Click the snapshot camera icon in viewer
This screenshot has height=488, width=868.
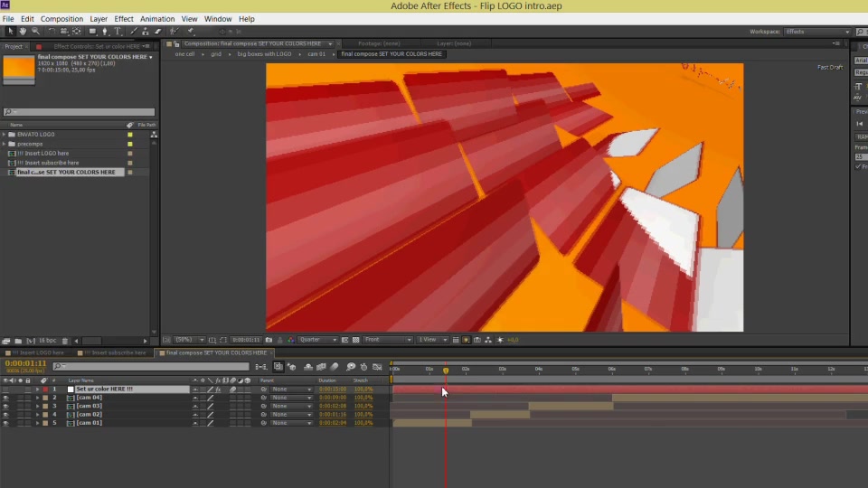269,340
